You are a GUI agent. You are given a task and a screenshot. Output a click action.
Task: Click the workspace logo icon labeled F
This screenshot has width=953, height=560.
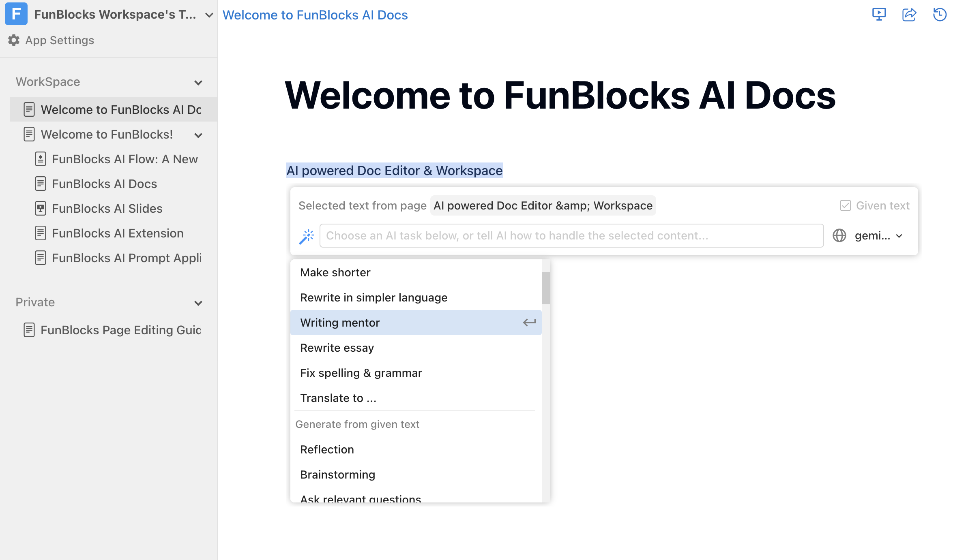click(x=16, y=14)
